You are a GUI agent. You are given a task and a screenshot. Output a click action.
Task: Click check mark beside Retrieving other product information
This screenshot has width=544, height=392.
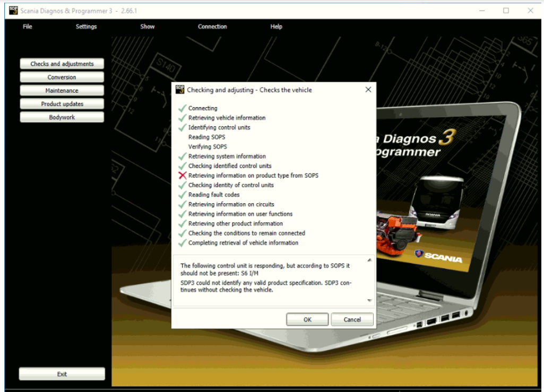point(183,224)
